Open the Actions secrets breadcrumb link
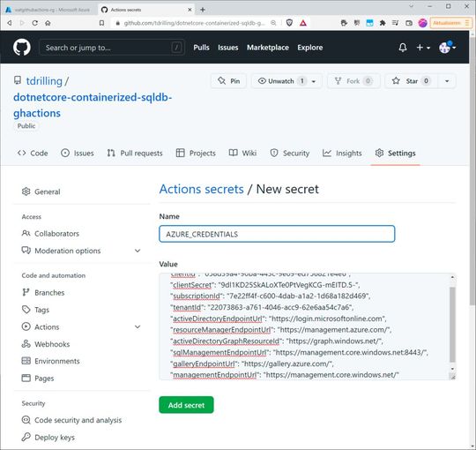476x450 pixels. 202,189
